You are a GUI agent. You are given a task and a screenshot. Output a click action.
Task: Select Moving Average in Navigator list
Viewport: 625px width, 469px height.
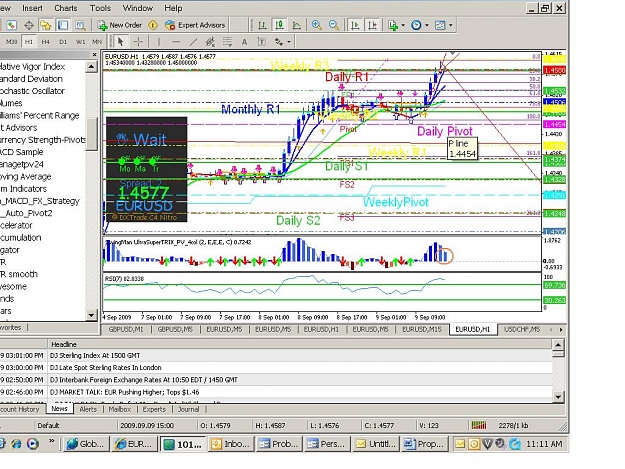pyautogui.click(x=26, y=177)
